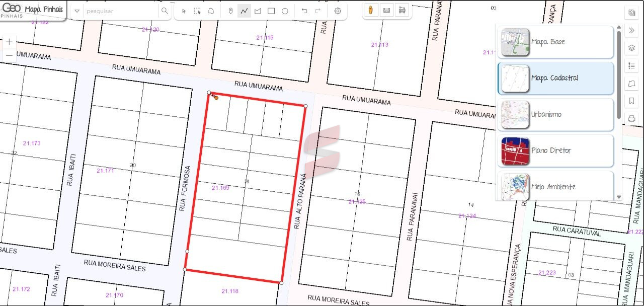Select the Plano Diretor map
The width and height of the screenshot is (644, 306).
click(x=555, y=150)
